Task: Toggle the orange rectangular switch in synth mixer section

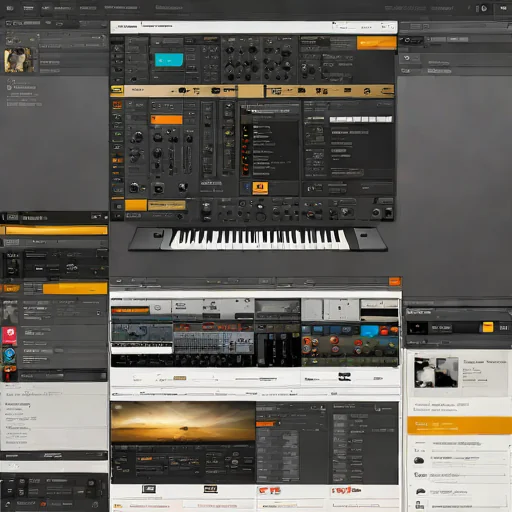Action: point(166,120)
